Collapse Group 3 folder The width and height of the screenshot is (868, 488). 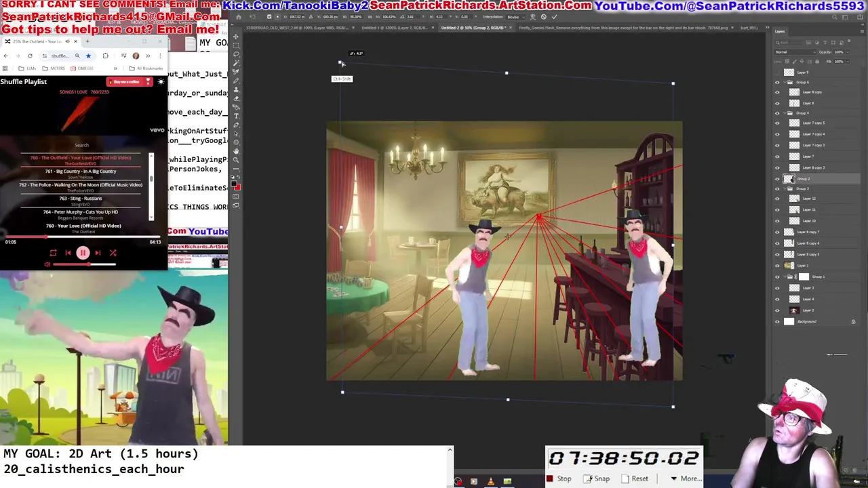tap(784, 188)
